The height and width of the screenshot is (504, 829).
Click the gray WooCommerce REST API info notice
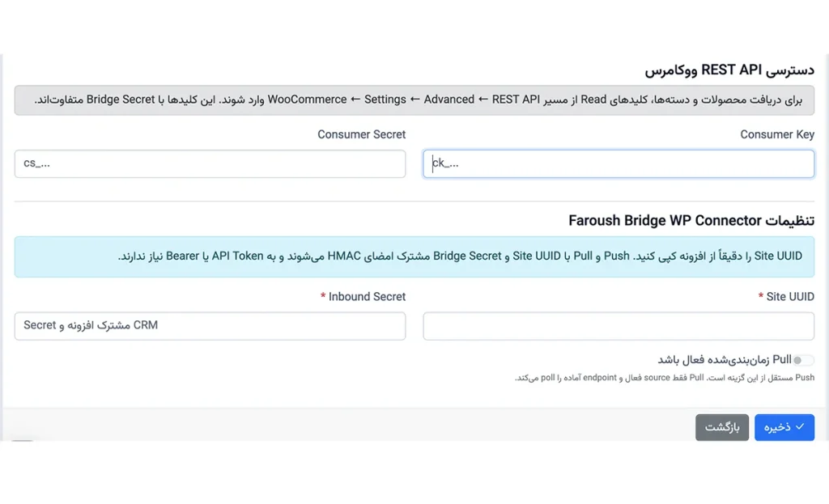coord(414,100)
